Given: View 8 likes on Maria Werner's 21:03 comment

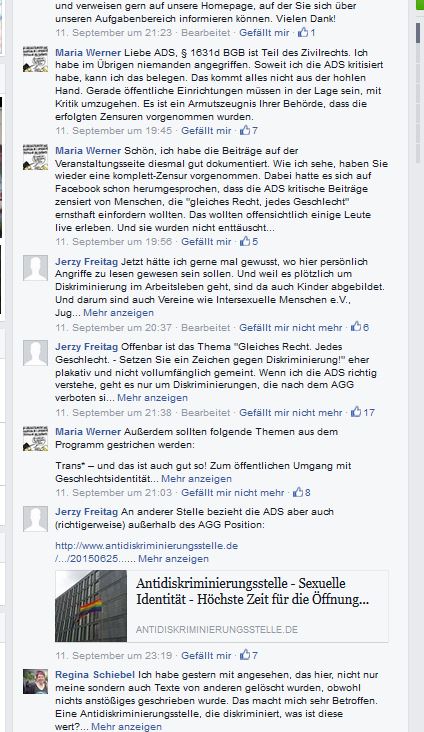Looking at the screenshot, I should [x=302, y=493].
